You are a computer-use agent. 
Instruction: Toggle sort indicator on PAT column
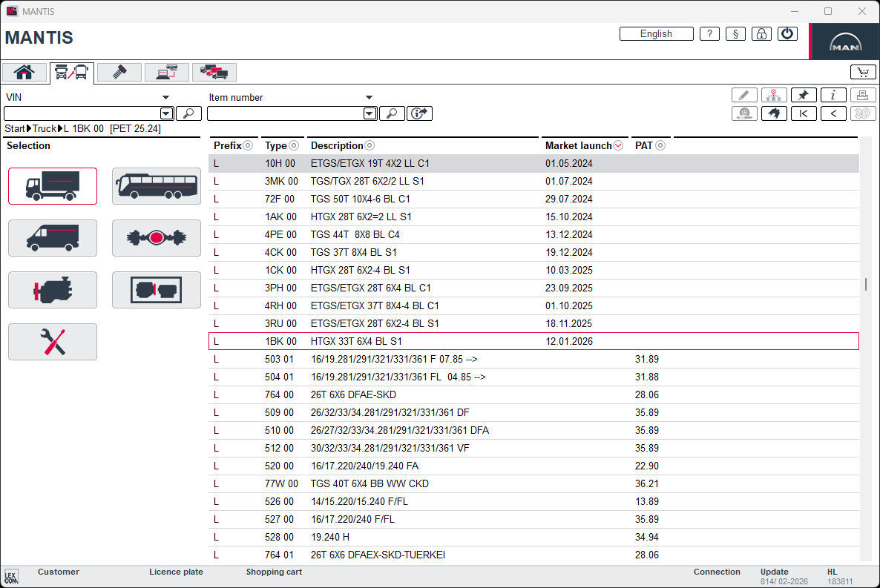pyautogui.click(x=660, y=146)
